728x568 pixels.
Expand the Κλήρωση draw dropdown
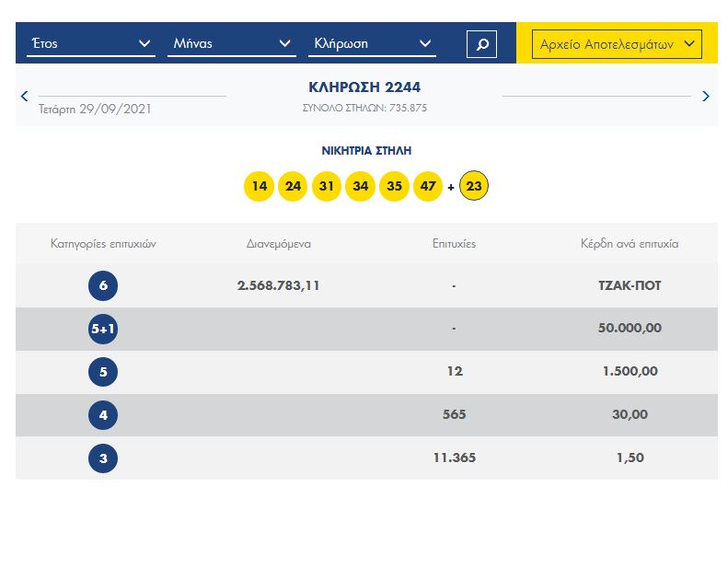[x=372, y=43]
